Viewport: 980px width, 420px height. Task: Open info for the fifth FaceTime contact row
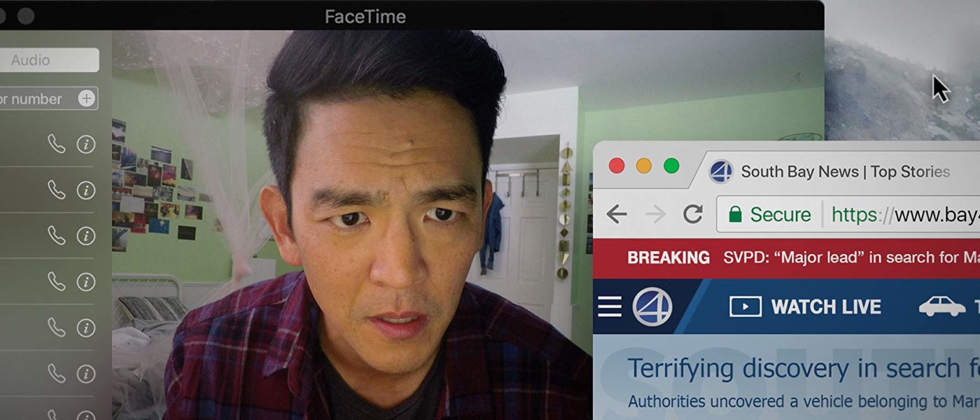86,328
